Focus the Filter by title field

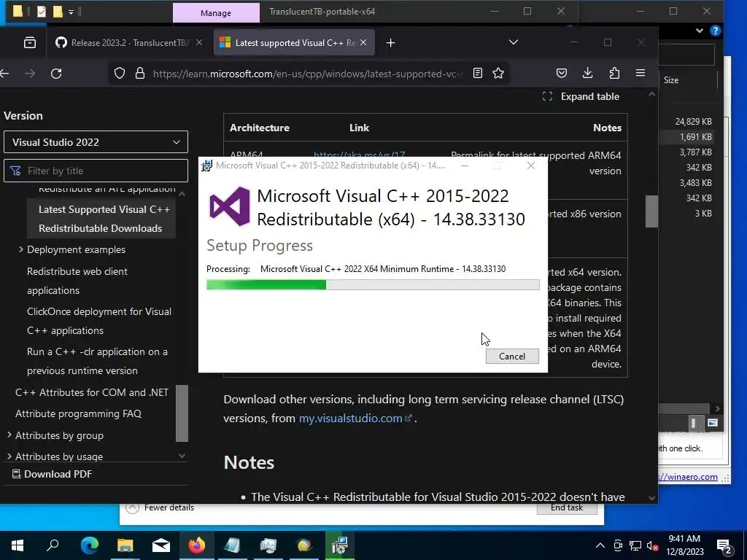pos(96,171)
